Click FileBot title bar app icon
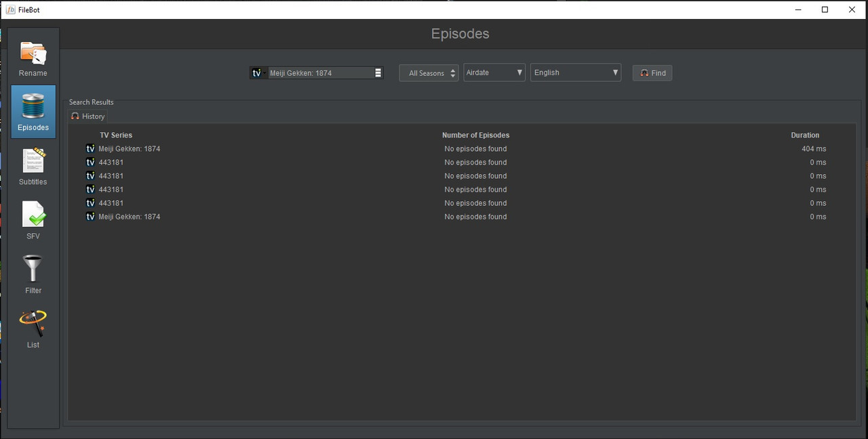 pos(10,9)
